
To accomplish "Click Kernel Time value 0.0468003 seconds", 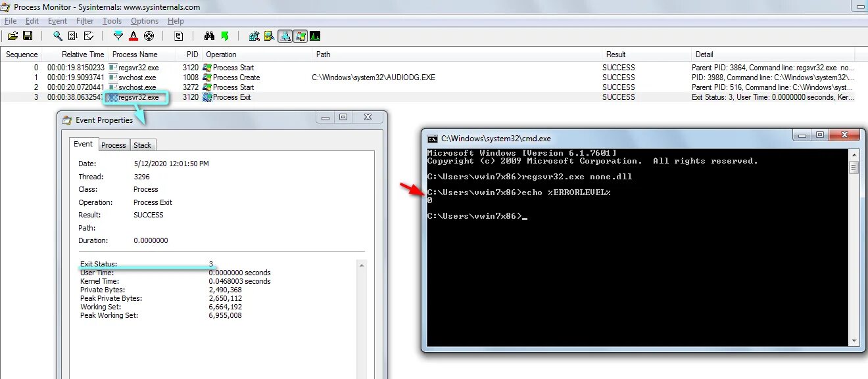I will click(239, 281).
